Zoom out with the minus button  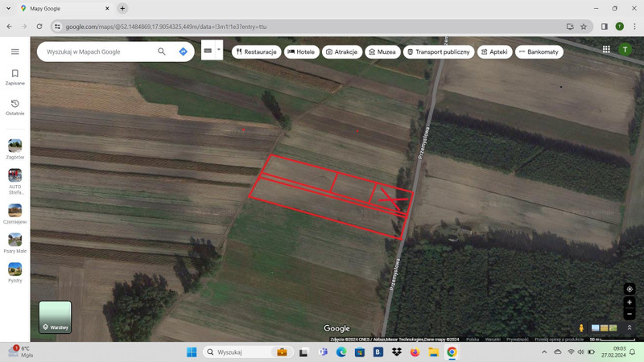point(630,314)
